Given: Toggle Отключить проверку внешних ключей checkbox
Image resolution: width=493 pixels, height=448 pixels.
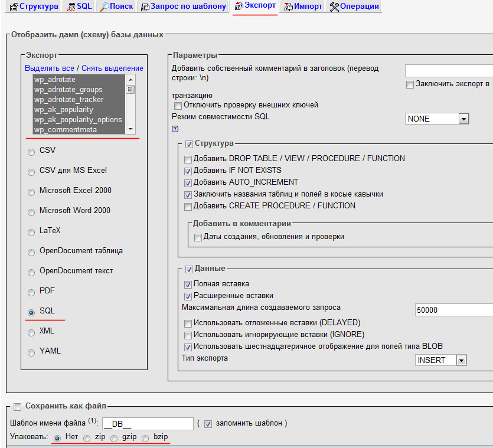Looking at the screenshot, I should [x=178, y=106].
